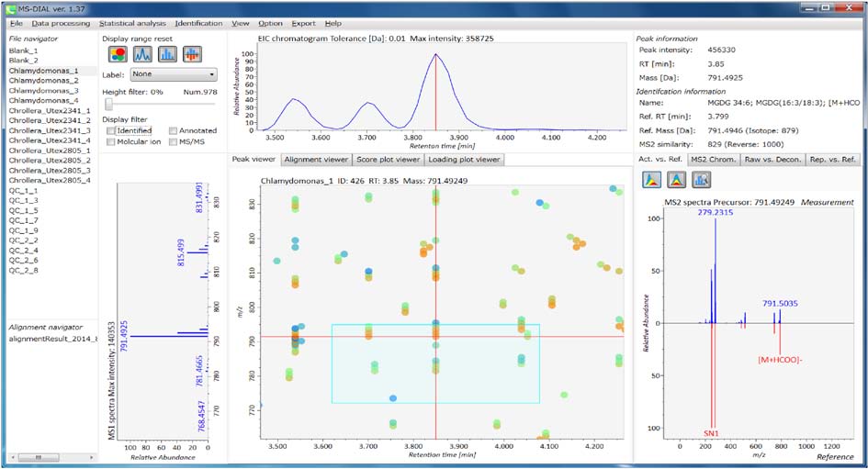
Task: Select Chlamydomonas_1 in File navigator
Action: (44, 71)
